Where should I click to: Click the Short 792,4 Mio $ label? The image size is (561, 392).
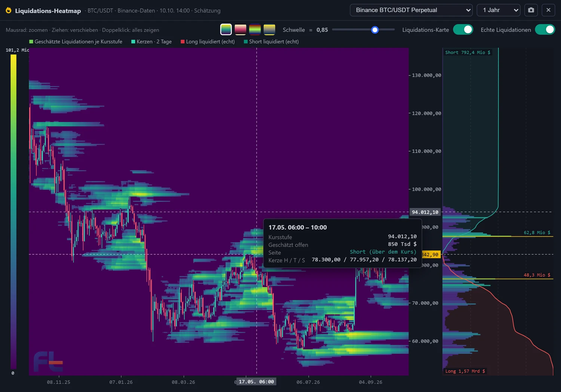pos(467,52)
